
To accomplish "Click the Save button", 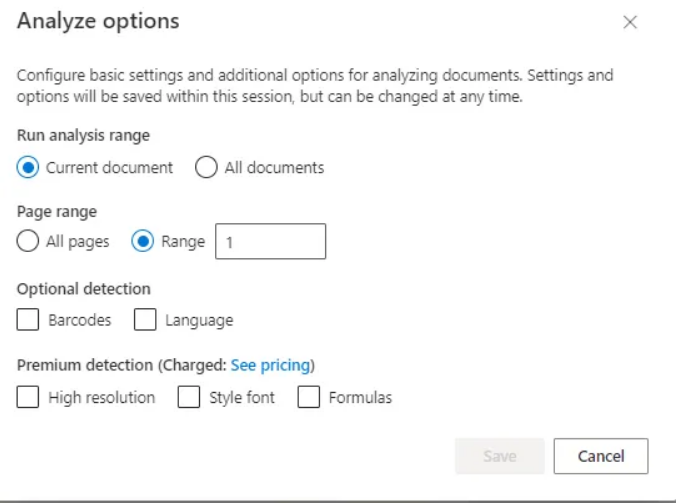I will [x=500, y=456].
